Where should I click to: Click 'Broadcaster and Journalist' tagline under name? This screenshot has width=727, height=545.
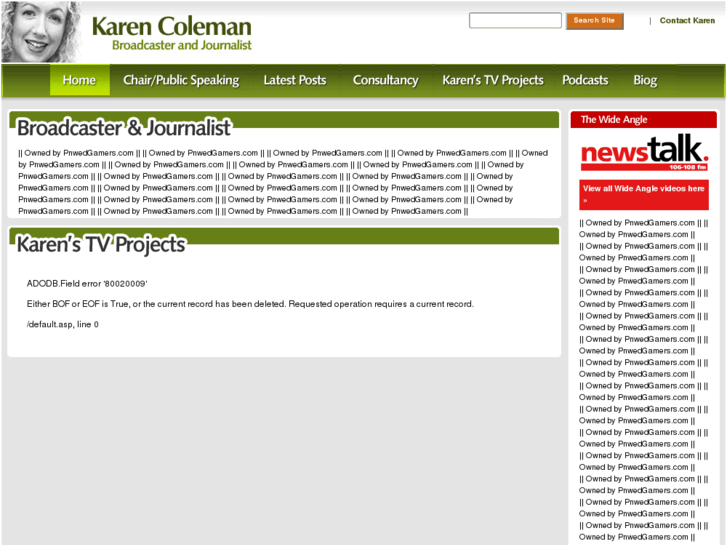pyautogui.click(x=182, y=45)
